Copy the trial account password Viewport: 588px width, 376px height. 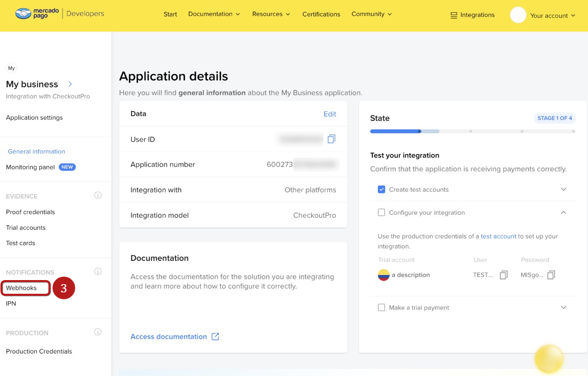pos(551,275)
